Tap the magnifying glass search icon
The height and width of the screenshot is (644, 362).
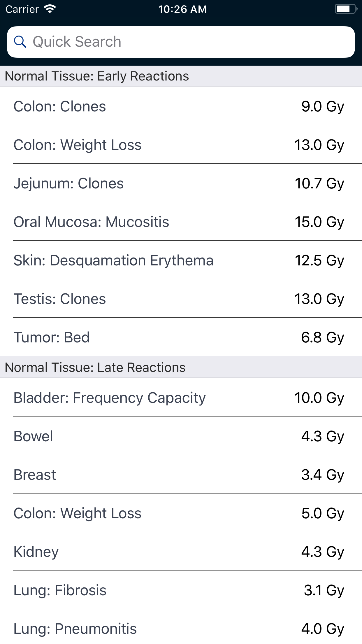[x=20, y=42]
